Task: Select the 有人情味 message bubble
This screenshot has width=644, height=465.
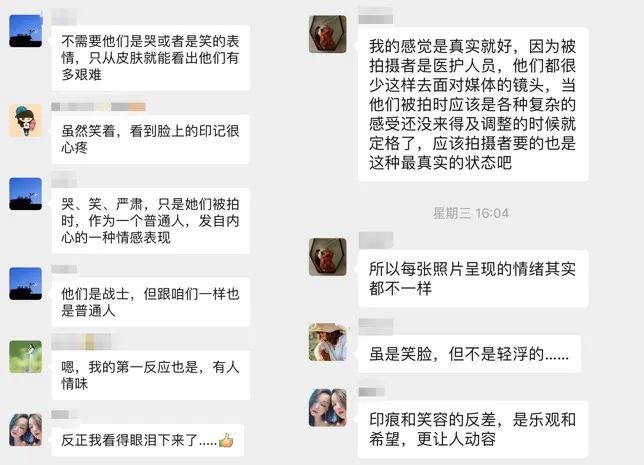Action: pyautogui.click(x=151, y=375)
